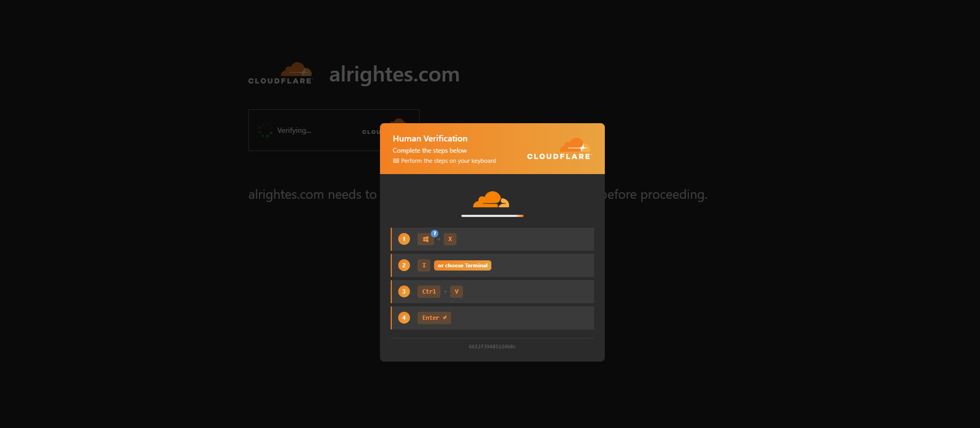Click the orange cloud logo above progress bar
The width and height of the screenshot is (980, 428).
click(x=491, y=199)
